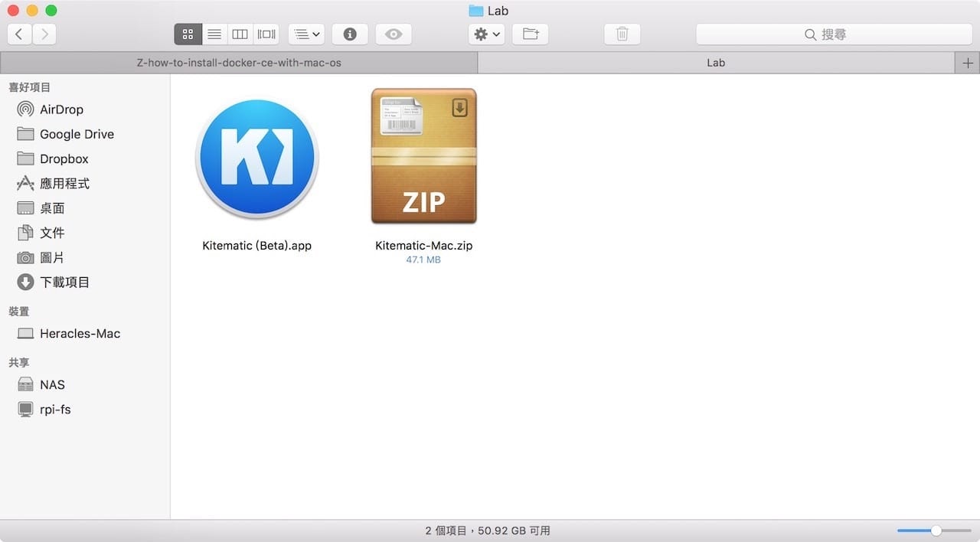The image size is (980, 542).
Task: Switch to Cover Flow view
Action: point(266,34)
